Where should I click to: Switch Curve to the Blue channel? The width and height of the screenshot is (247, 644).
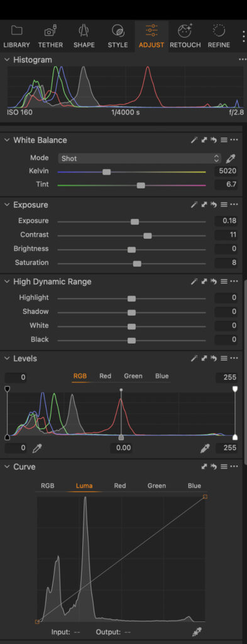pos(194,486)
